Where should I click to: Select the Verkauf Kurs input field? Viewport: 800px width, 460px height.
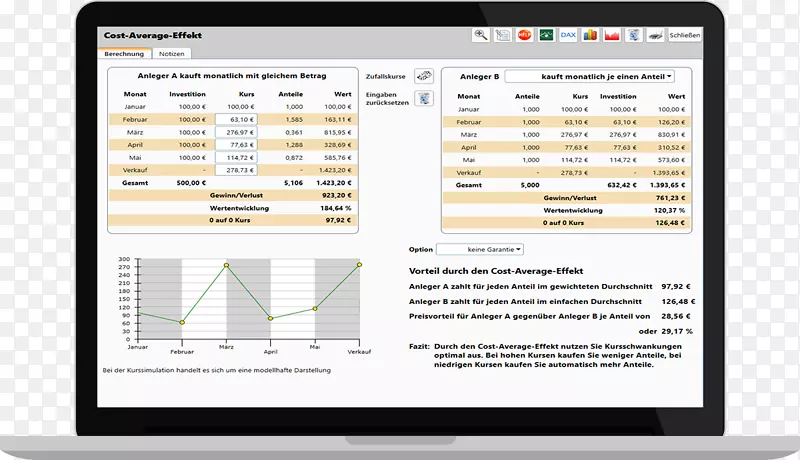point(236,170)
